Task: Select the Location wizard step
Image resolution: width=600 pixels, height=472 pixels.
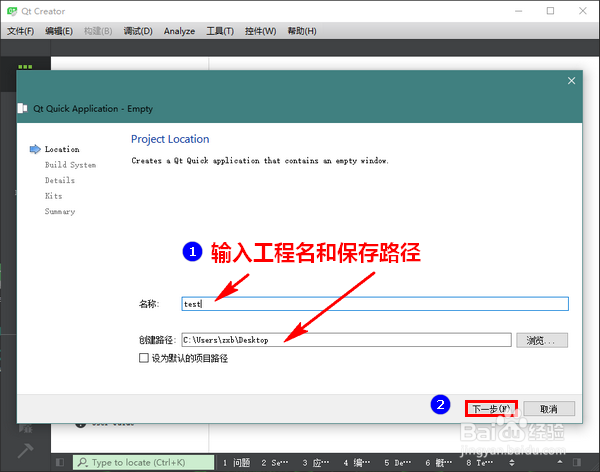Action: (x=62, y=149)
